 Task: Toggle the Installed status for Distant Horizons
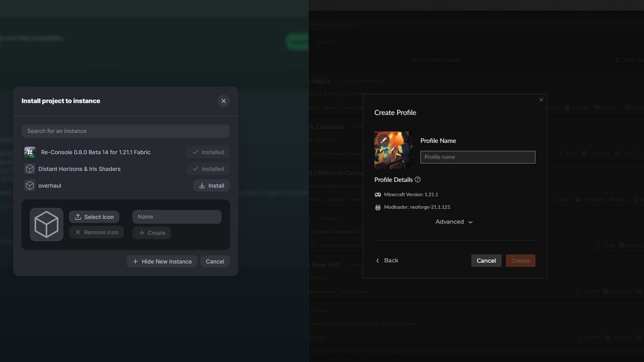pos(208,168)
